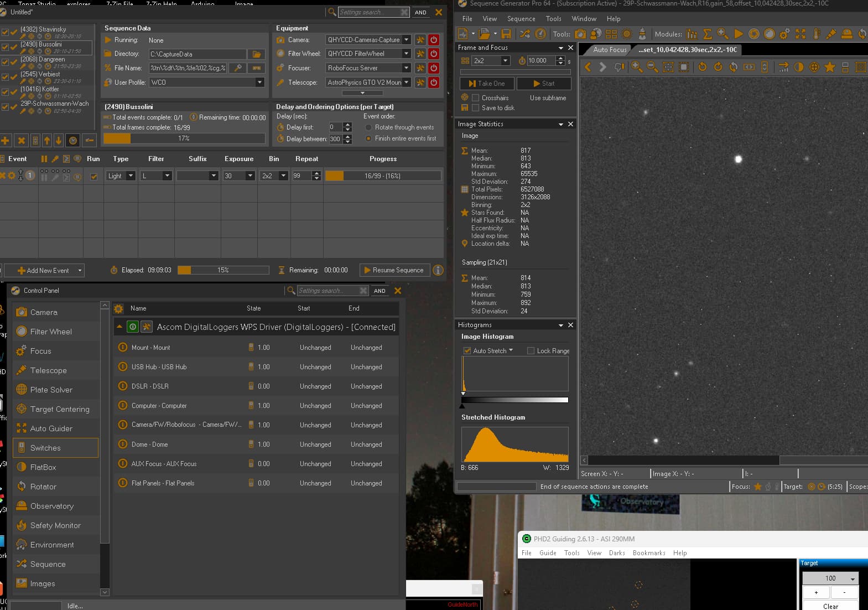Click the image histogram stretch slider
This screenshot has height=610, width=868.
[x=514, y=400]
